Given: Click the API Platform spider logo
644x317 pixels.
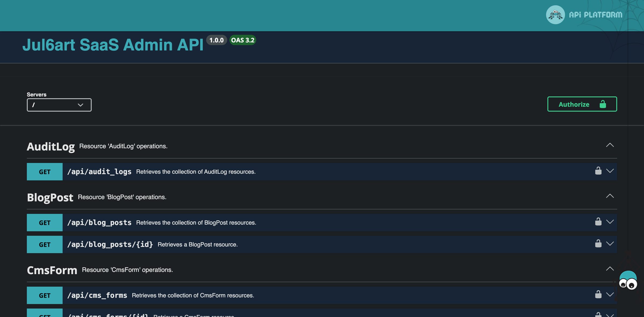Looking at the screenshot, I should [x=555, y=15].
